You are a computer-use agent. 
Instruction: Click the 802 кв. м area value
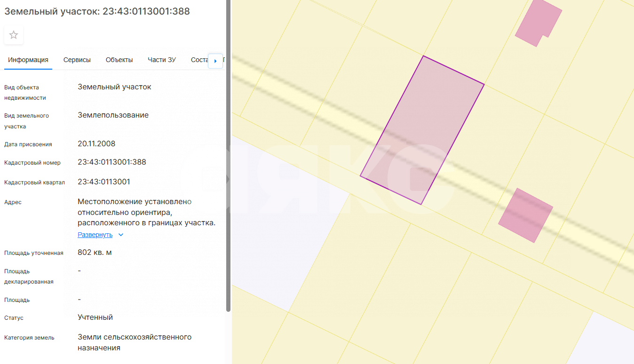(95, 253)
